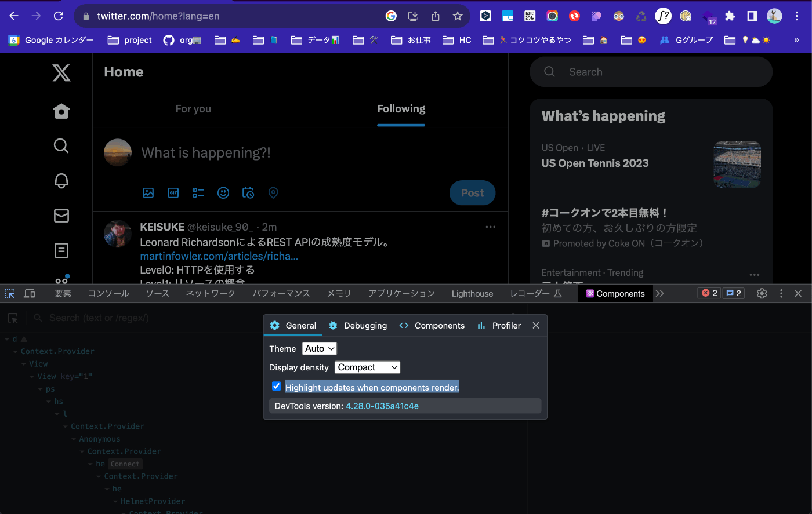Switch to the For you tab
Screen dimensions: 812x514
point(193,109)
